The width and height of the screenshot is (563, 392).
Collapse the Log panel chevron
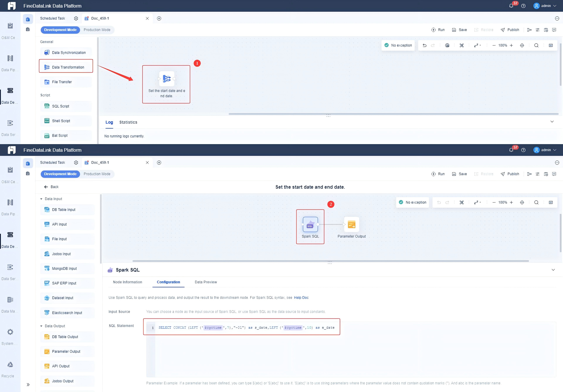[x=552, y=122]
